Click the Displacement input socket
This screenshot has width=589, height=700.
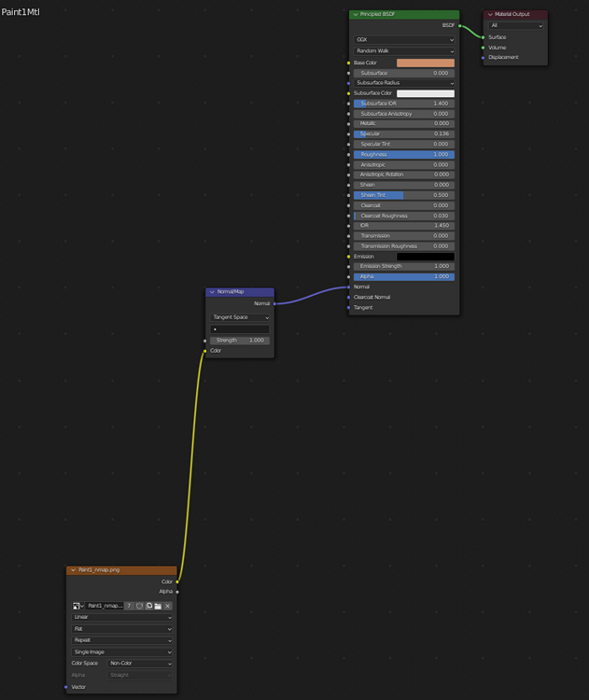(x=484, y=58)
